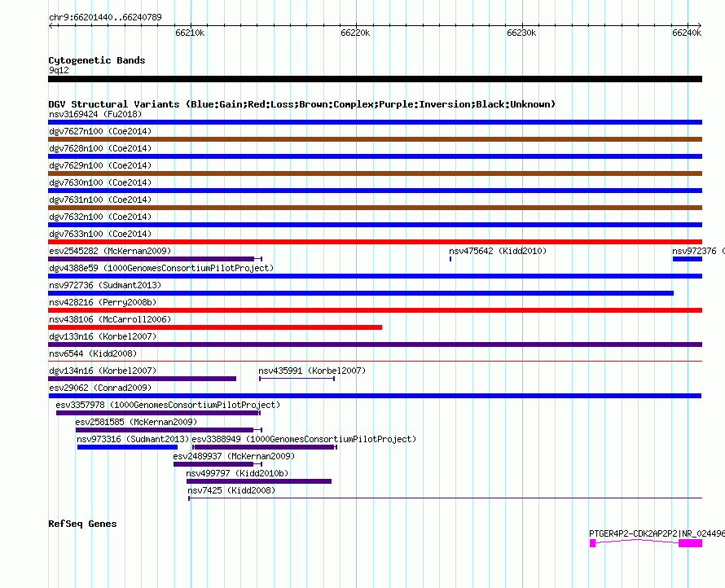Open the dgv7628n100 (Coe2014) variant
This screenshot has width=725, height=588.
(100, 148)
